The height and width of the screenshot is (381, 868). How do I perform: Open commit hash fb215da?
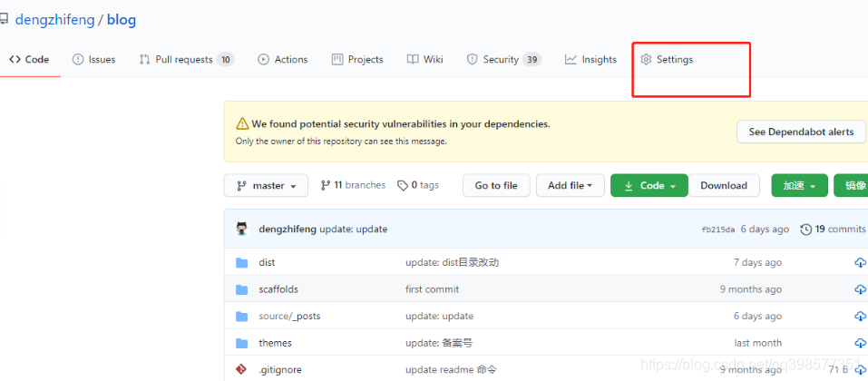pyautogui.click(x=718, y=230)
